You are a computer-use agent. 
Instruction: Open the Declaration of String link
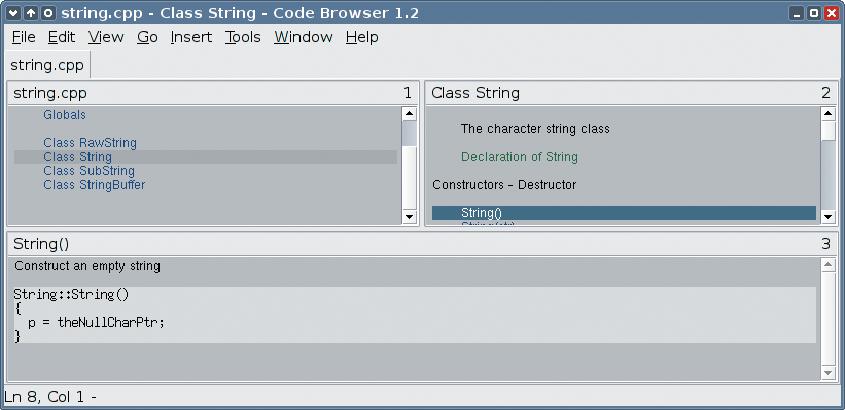[x=520, y=157]
